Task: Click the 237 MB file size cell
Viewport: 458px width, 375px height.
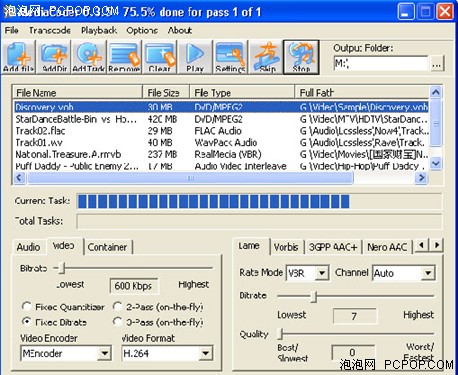Action: click(162, 154)
